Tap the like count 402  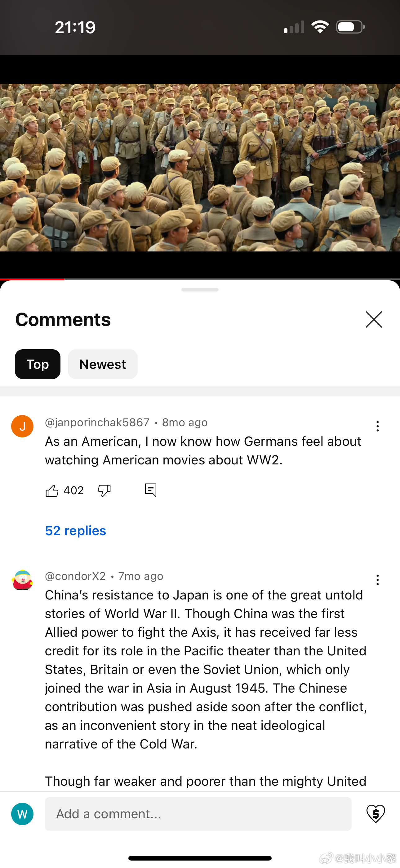point(73,491)
